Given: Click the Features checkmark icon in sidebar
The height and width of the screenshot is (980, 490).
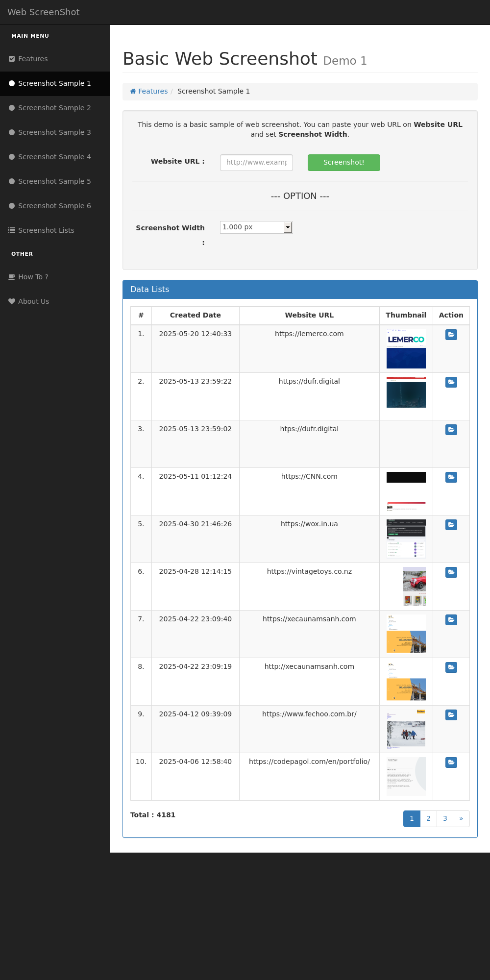Looking at the screenshot, I should (x=12, y=59).
